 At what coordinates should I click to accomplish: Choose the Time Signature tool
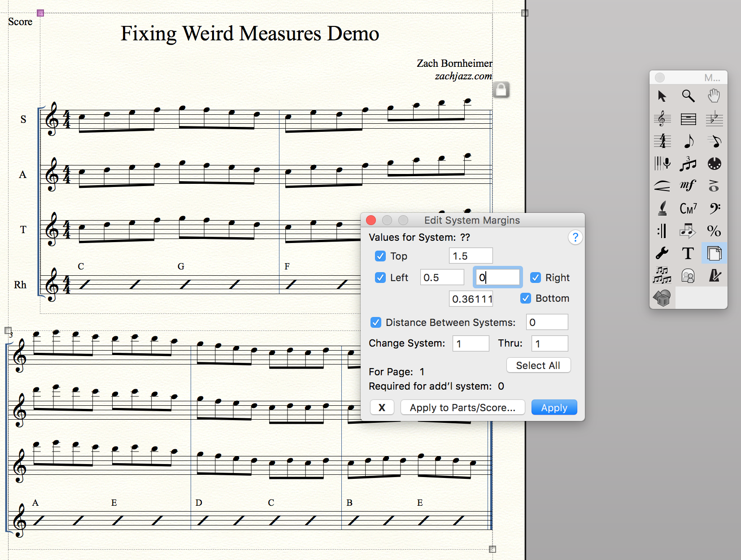click(662, 141)
